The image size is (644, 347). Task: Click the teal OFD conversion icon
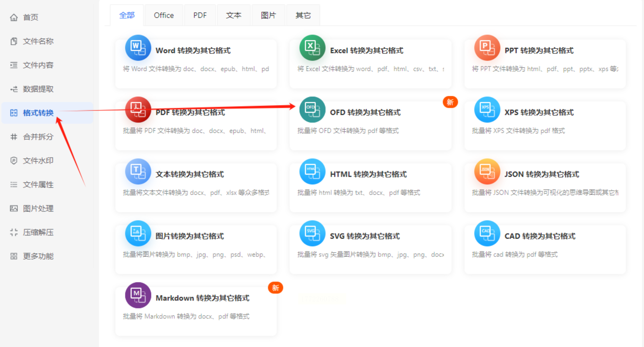coord(312,110)
